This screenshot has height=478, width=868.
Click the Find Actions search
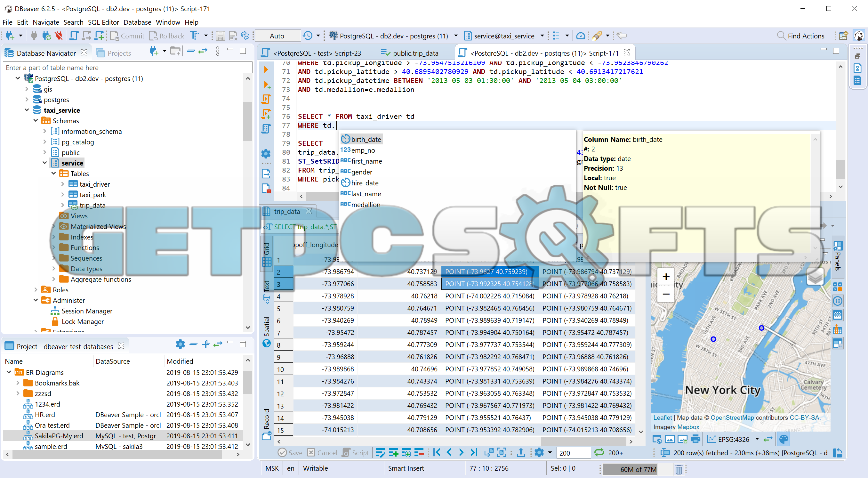(x=801, y=36)
